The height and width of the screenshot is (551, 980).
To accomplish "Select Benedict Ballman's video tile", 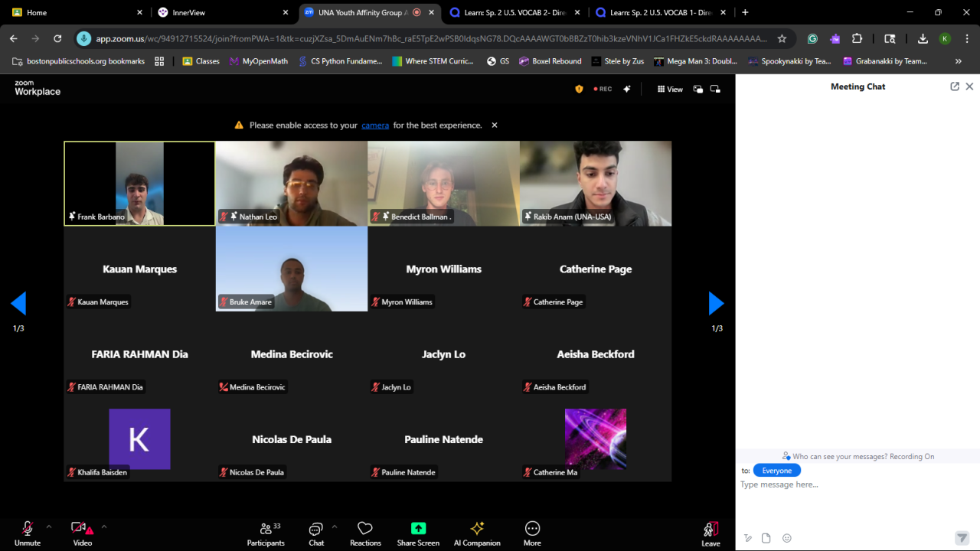I will click(x=443, y=184).
